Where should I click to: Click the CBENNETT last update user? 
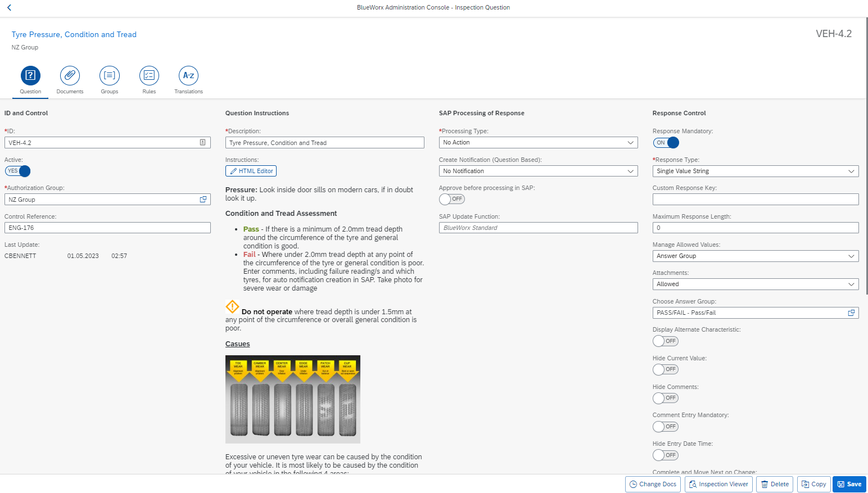[x=20, y=256]
